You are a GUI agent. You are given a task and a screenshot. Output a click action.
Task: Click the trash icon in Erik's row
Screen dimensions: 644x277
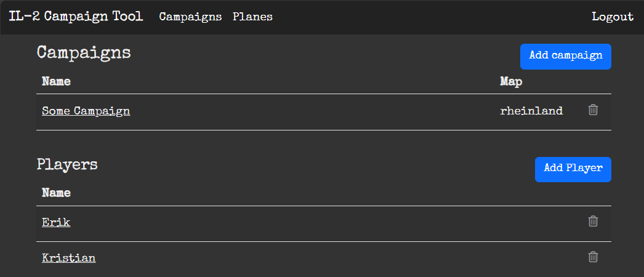[x=593, y=221]
